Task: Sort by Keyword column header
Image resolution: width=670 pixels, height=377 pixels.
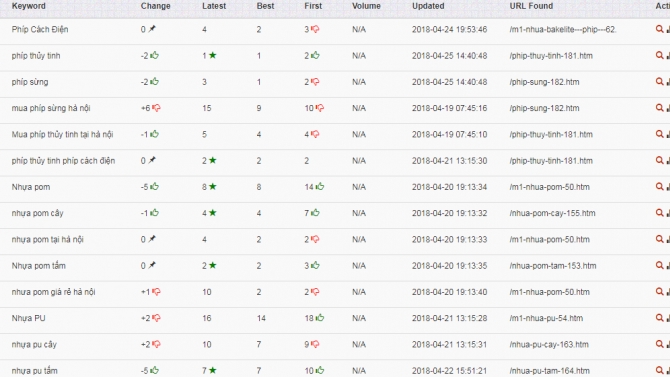Action: coord(29,6)
